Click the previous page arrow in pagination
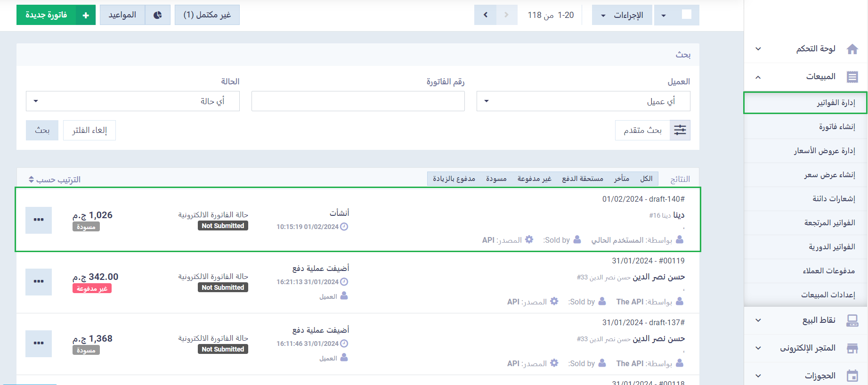Image resolution: width=868 pixels, height=385 pixels. pyautogui.click(x=486, y=15)
